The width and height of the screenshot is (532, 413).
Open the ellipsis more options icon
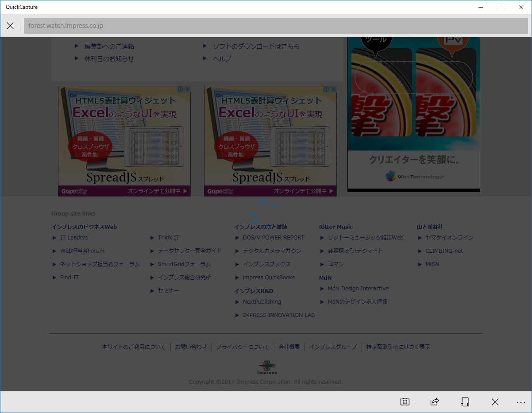[521, 402]
